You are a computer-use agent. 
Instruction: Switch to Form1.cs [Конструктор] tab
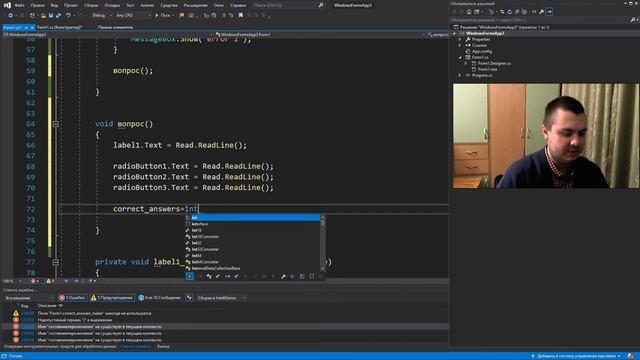60,27
